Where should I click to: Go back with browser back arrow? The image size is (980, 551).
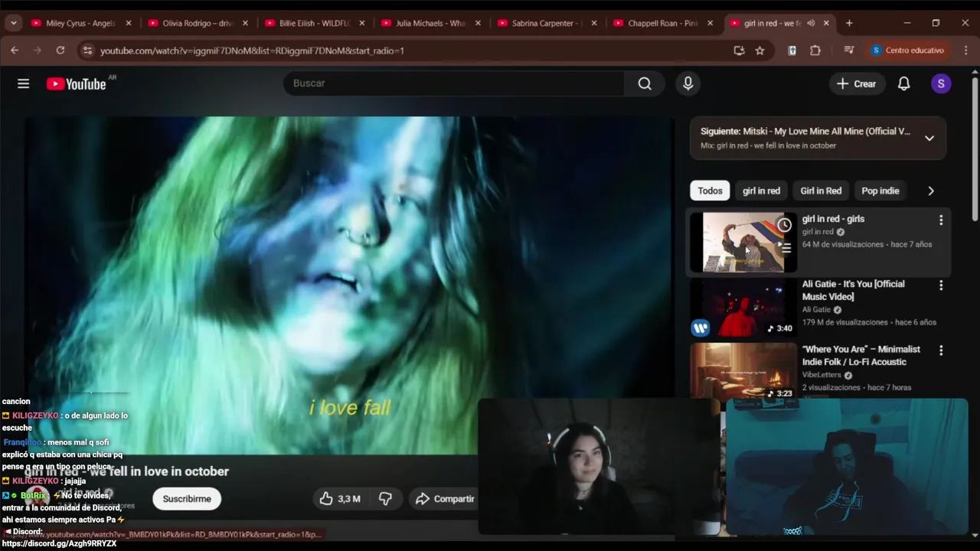click(x=15, y=51)
